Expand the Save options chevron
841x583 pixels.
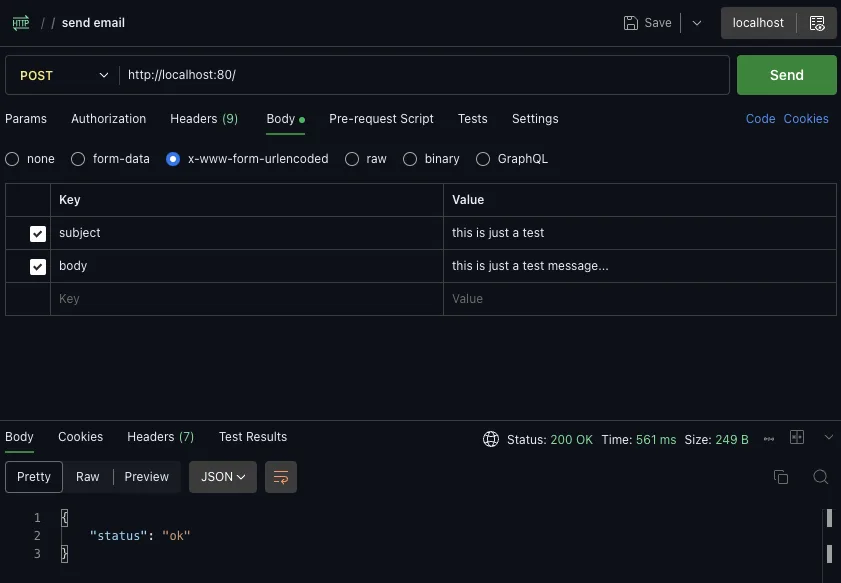697,23
